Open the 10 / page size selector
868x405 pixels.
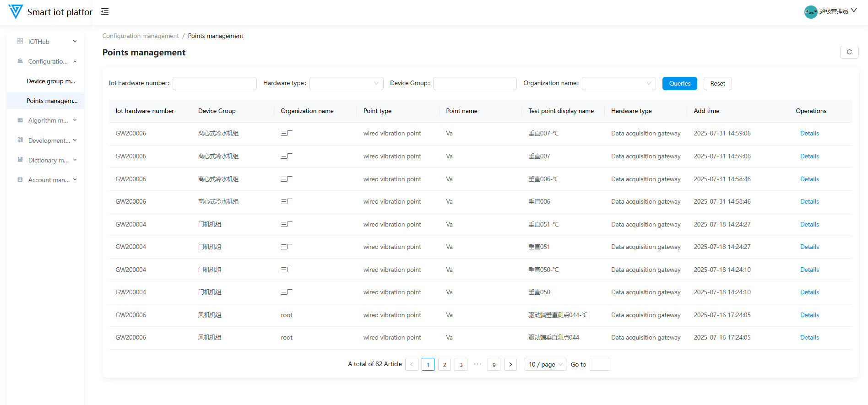click(545, 364)
